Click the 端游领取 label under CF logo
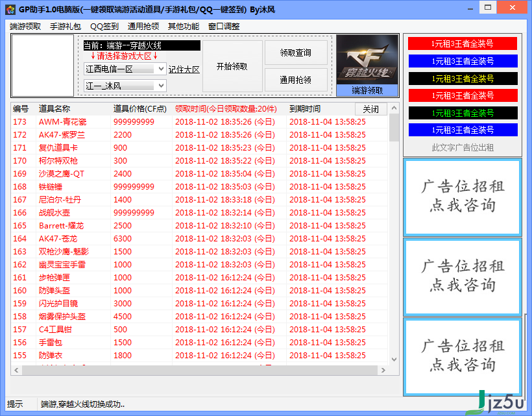Image resolution: width=532 pixels, height=416 pixels. 367,90
